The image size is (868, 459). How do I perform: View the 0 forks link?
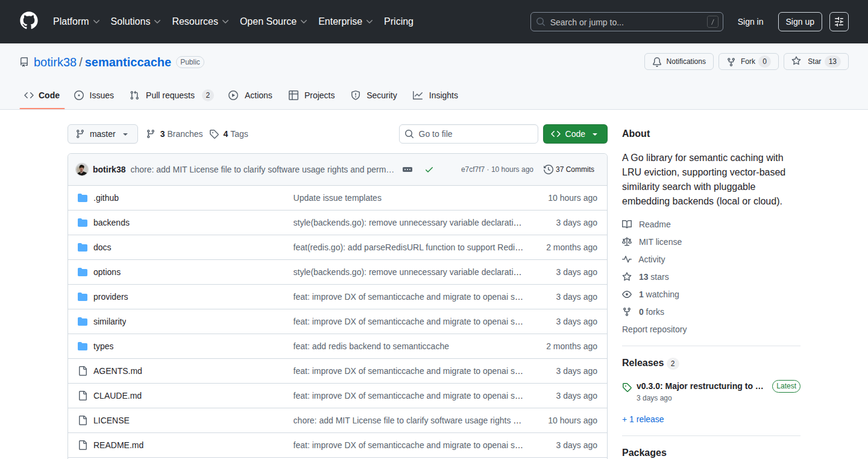click(x=652, y=312)
